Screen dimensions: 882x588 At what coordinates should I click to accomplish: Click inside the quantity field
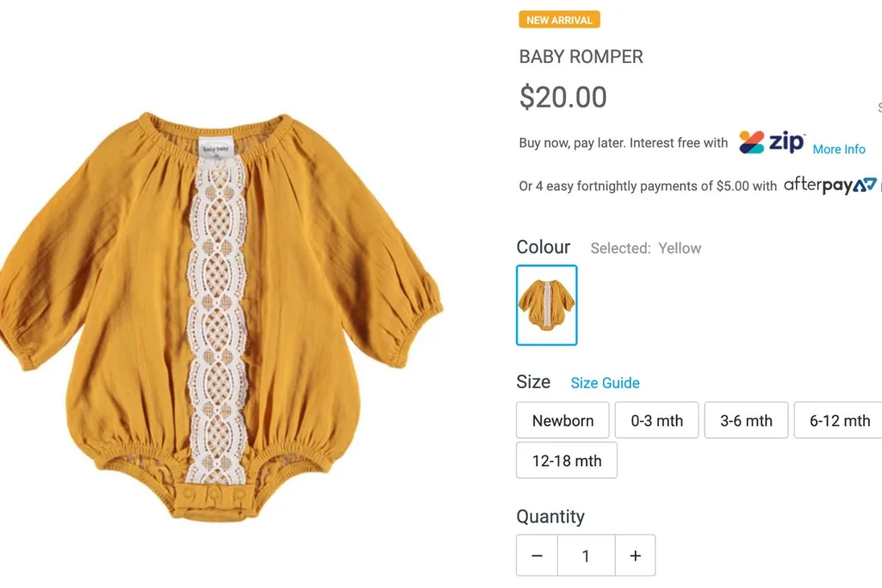pyautogui.click(x=586, y=555)
